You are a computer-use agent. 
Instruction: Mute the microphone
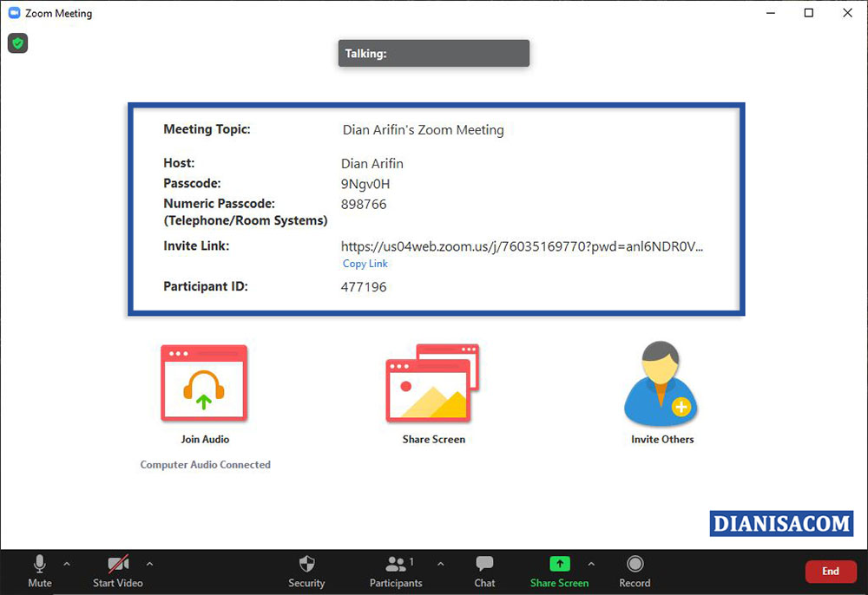tap(39, 571)
